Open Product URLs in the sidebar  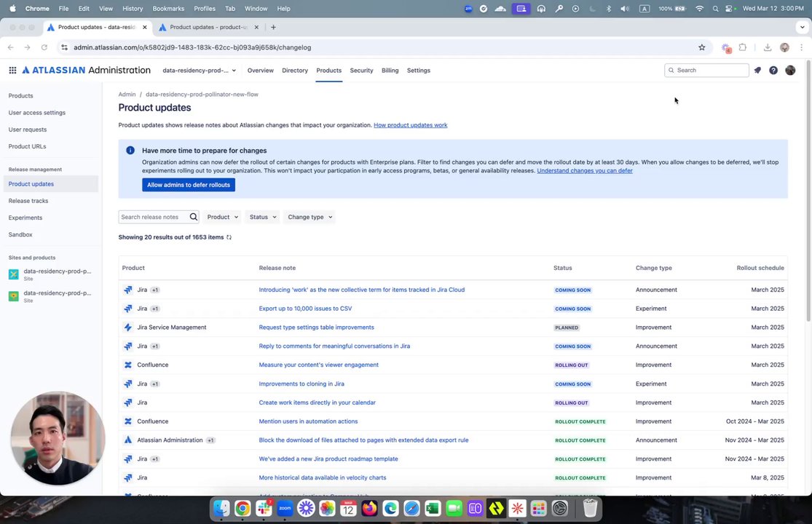(28, 147)
